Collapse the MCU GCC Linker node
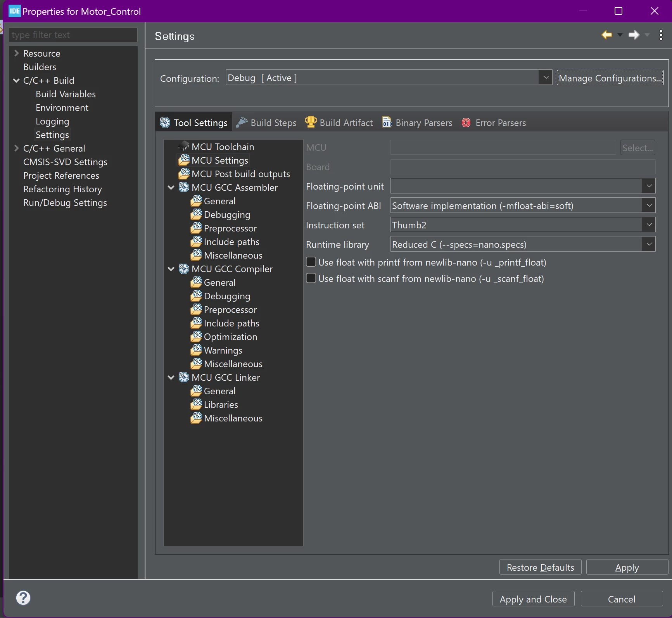672x618 pixels. pos(171,377)
